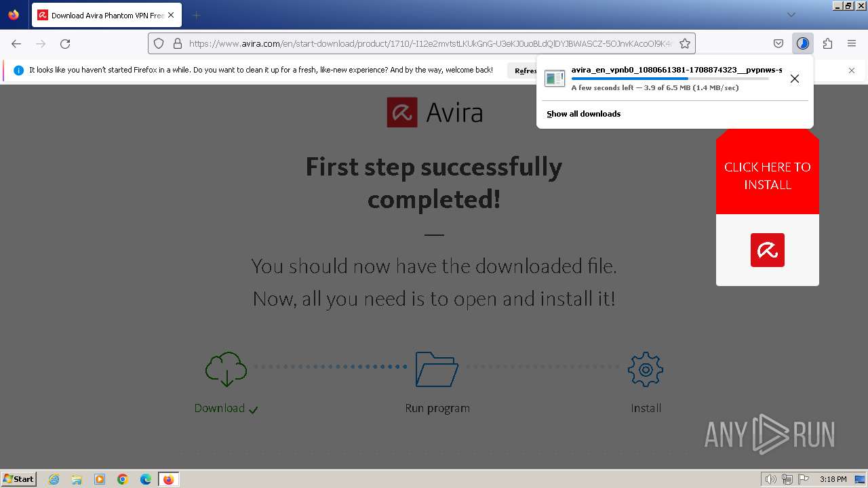Open the network tray icon
The height and width of the screenshot is (488, 868).
(787, 479)
